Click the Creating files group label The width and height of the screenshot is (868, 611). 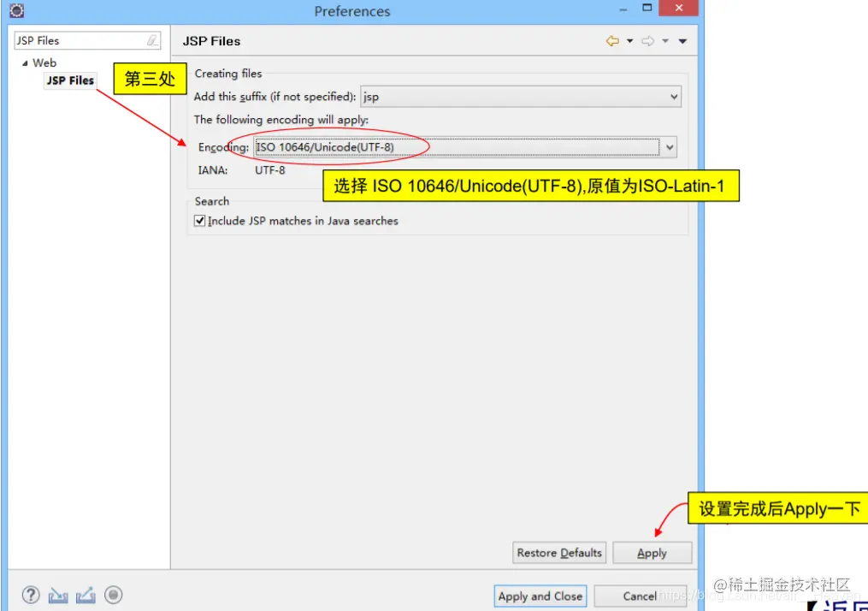(x=228, y=74)
